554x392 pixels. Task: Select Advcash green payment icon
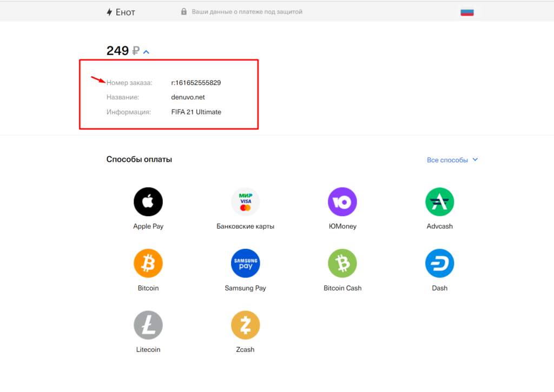point(439,202)
